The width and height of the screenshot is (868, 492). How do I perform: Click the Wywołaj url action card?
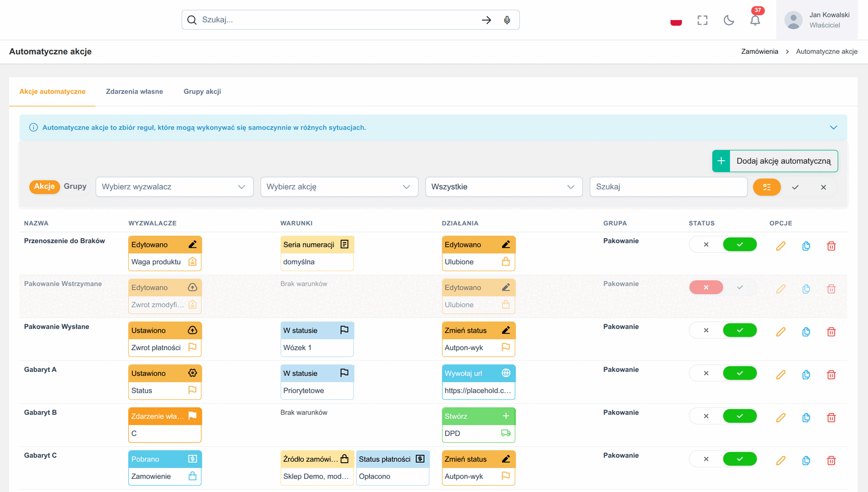point(479,382)
